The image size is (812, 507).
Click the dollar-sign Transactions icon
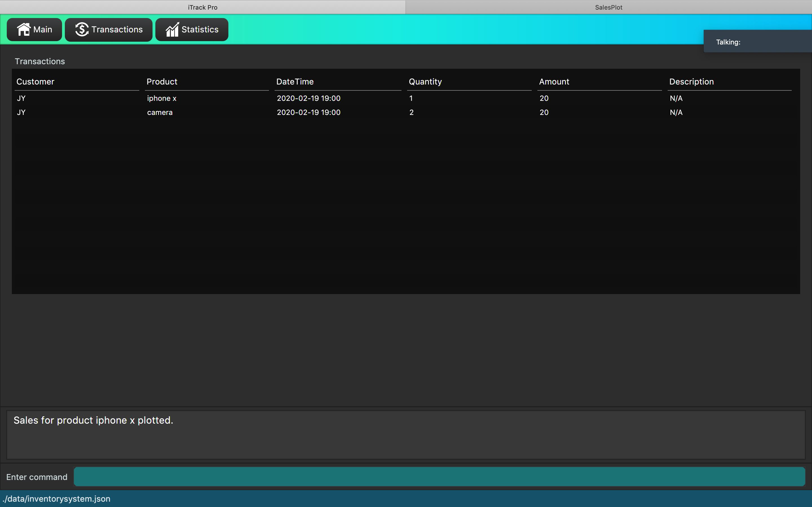click(x=81, y=30)
